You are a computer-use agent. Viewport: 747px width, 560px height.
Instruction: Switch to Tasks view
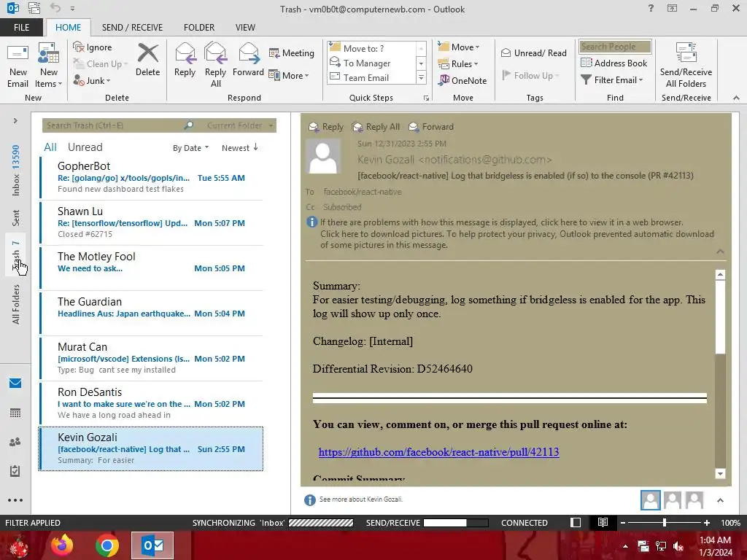pos(15,471)
